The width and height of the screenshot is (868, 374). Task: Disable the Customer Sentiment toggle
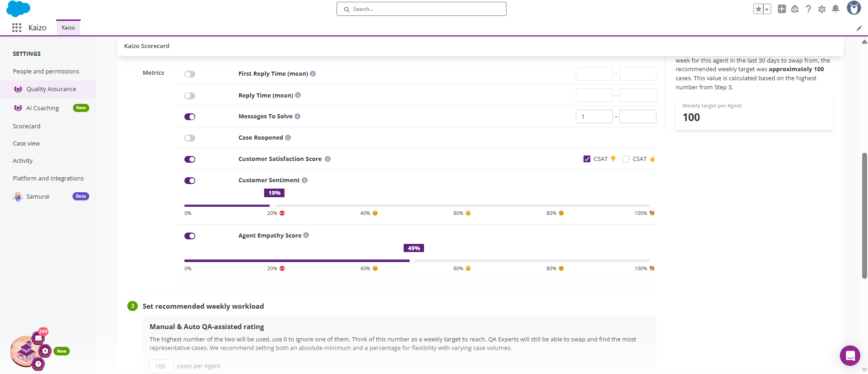190,180
